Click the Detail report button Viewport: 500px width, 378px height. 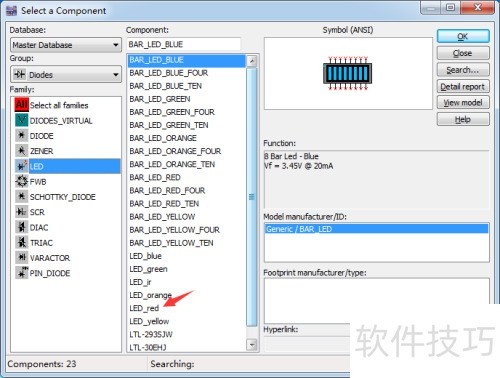coord(463,86)
